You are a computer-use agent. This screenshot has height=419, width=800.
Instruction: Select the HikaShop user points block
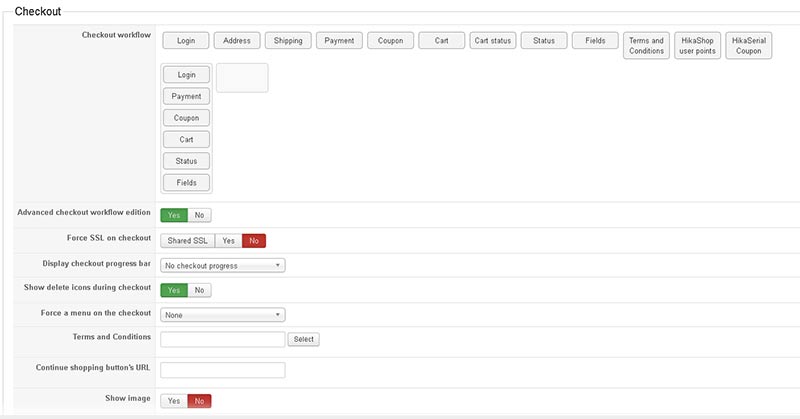point(697,45)
